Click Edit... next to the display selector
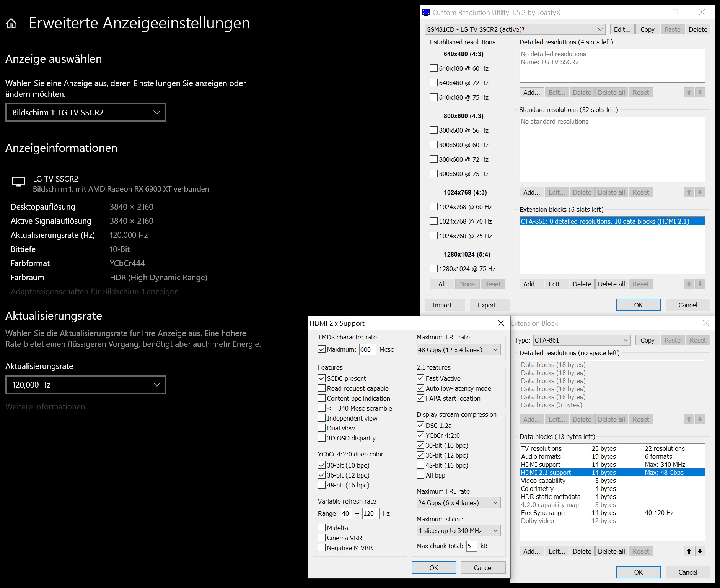Image resolution: width=720 pixels, height=588 pixels. pyautogui.click(x=622, y=29)
